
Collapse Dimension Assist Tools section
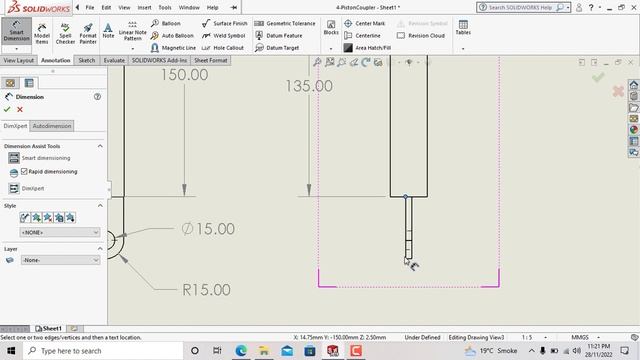[x=100, y=146]
